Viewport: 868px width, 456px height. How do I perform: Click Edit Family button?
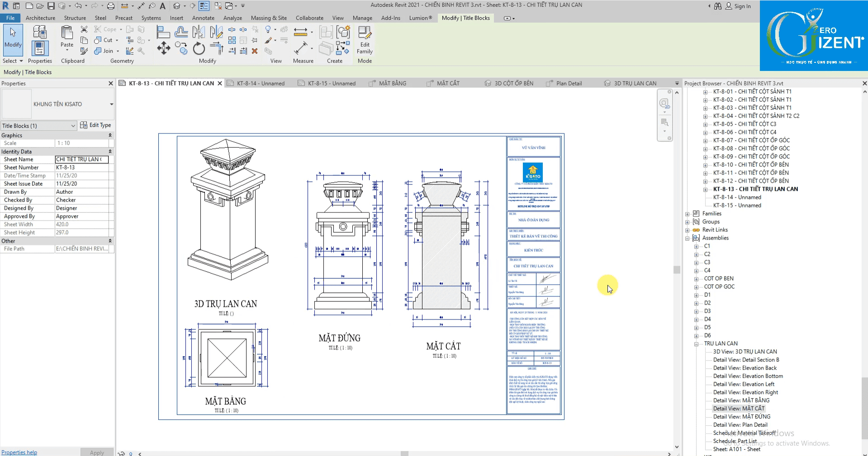pyautogui.click(x=365, y=40)
